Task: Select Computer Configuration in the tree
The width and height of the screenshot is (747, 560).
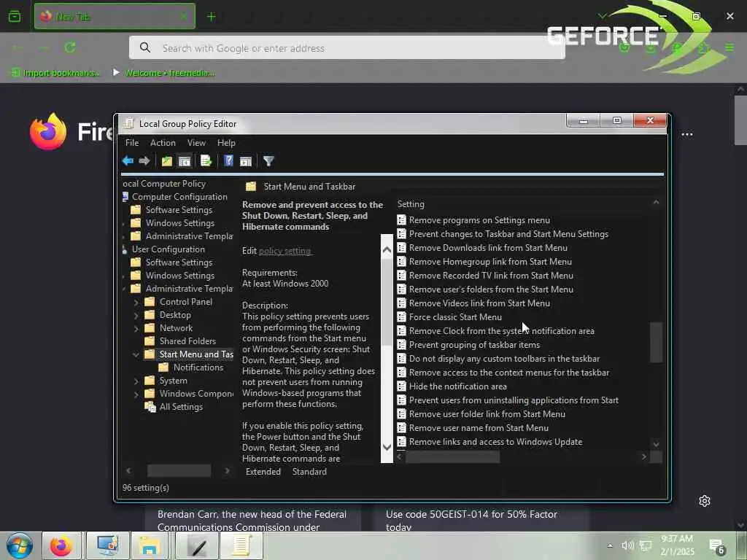Action: click(179, 197)
